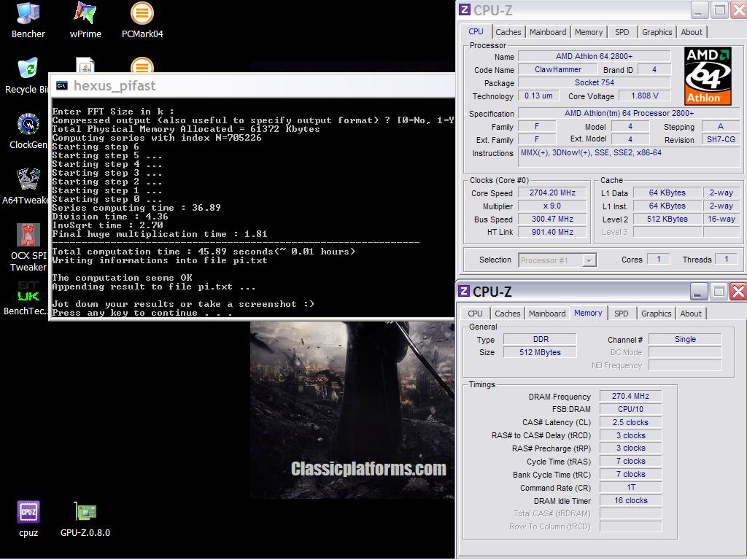Open the About tab in upper CPU-Z window
Image resolution: width=747 pixels, height=560 pixels.
coord(692,32)
